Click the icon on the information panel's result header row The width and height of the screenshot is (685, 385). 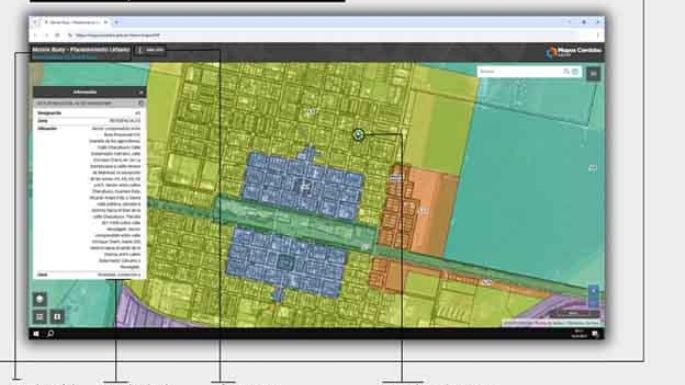(141, 103)
